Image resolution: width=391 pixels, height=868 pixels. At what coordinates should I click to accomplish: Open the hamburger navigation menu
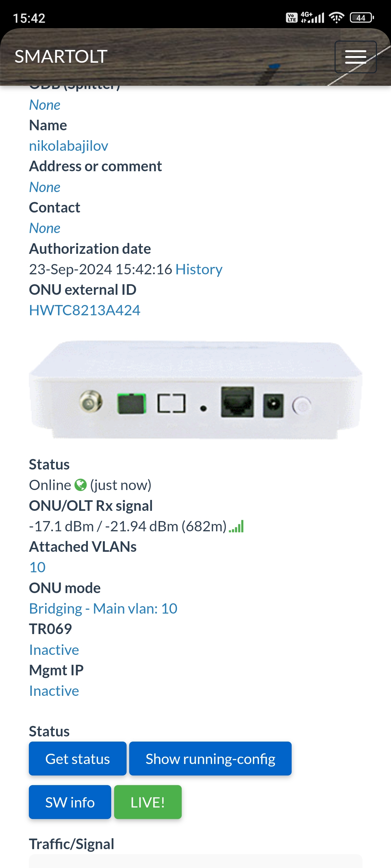click(x=355, y=57)
